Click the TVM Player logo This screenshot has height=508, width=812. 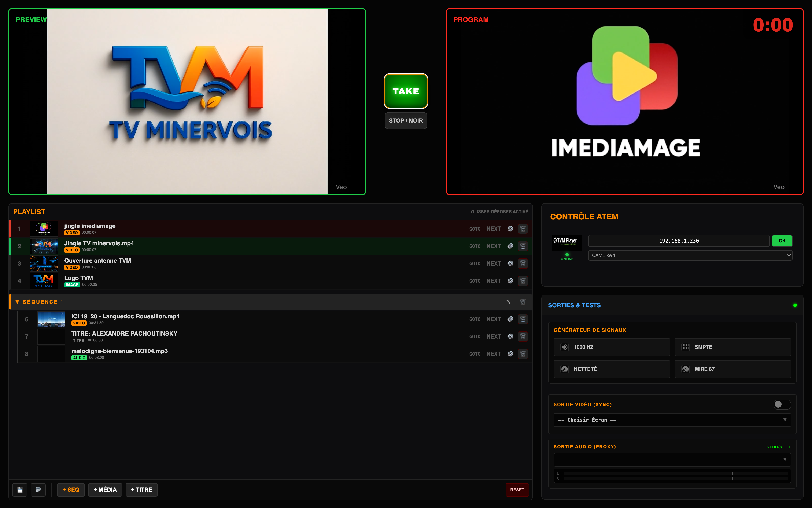coord(567,242)
